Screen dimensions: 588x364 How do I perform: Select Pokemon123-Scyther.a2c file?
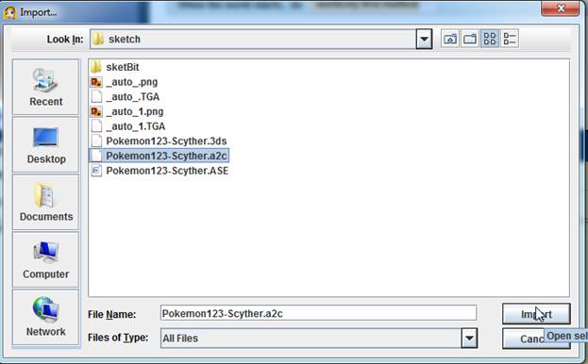click(159, 156)
